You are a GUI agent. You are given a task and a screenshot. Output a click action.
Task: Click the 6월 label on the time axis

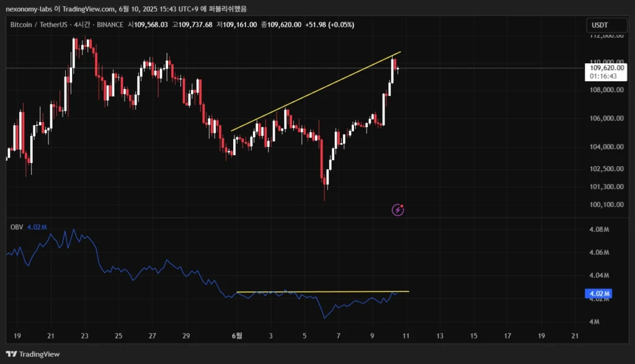[236, 335]
